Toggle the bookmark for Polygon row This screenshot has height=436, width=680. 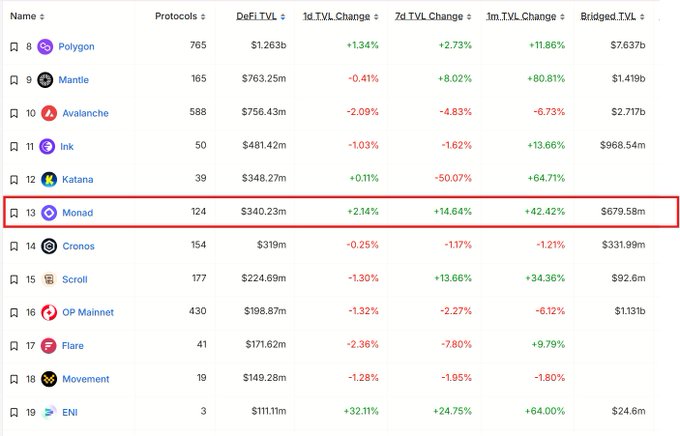point(14,47)
